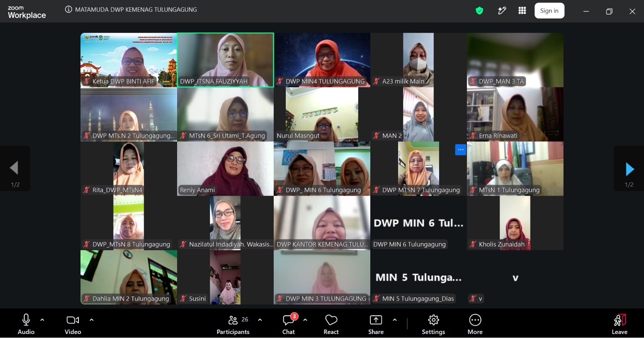Click the Dahlia MIN 2 Tulungagung name label
The width and height of the screenshot is (644, 338).
[131, 299]
